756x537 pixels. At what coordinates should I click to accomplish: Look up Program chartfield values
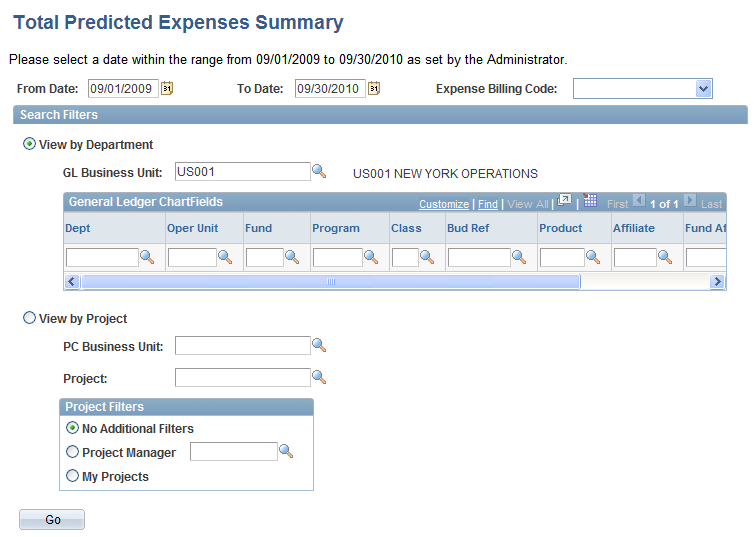(371, 257)
